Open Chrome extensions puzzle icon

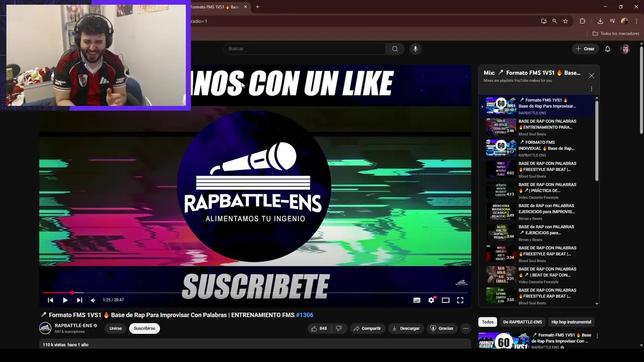click(x=583, y=21)
